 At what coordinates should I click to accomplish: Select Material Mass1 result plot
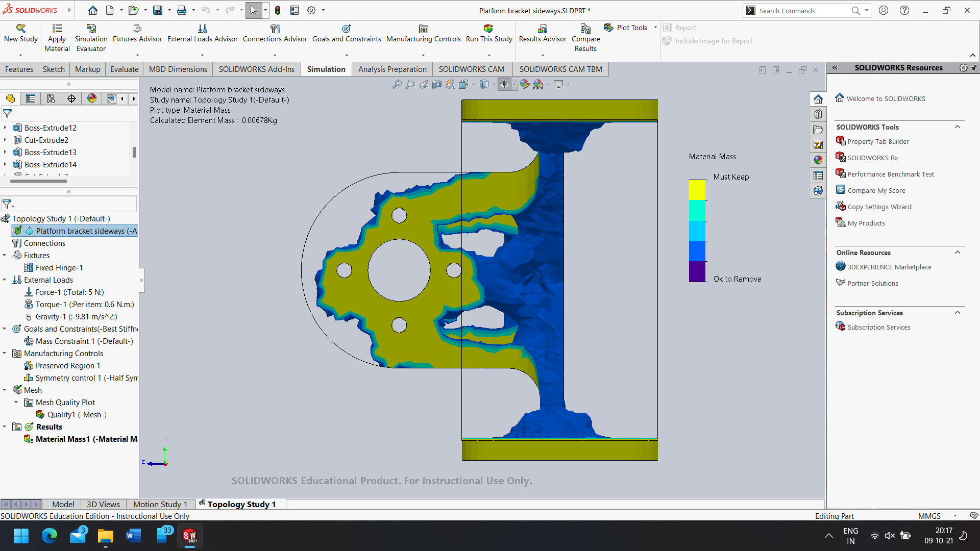click(81, 439)
